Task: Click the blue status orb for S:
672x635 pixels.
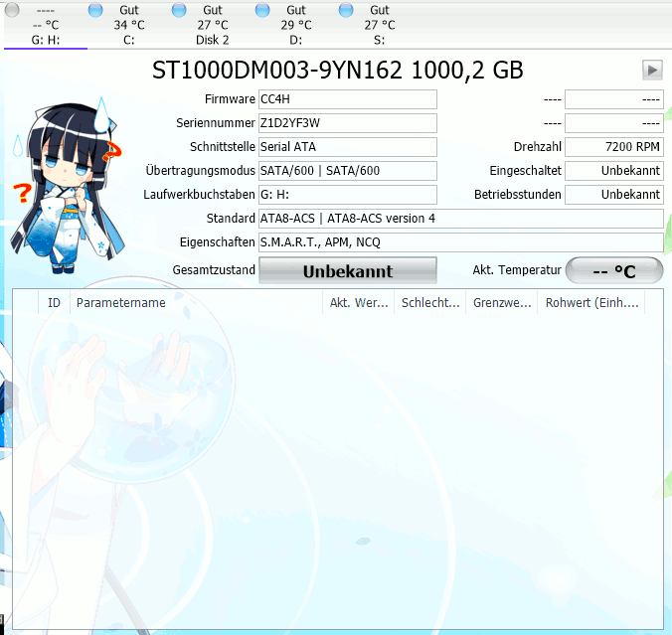Action: 346,9
